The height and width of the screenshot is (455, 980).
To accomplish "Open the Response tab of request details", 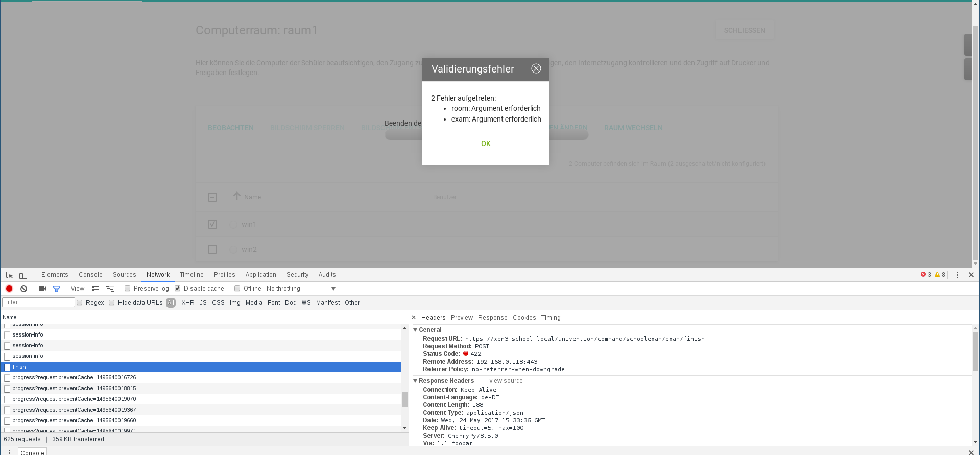I will point(492,318).
